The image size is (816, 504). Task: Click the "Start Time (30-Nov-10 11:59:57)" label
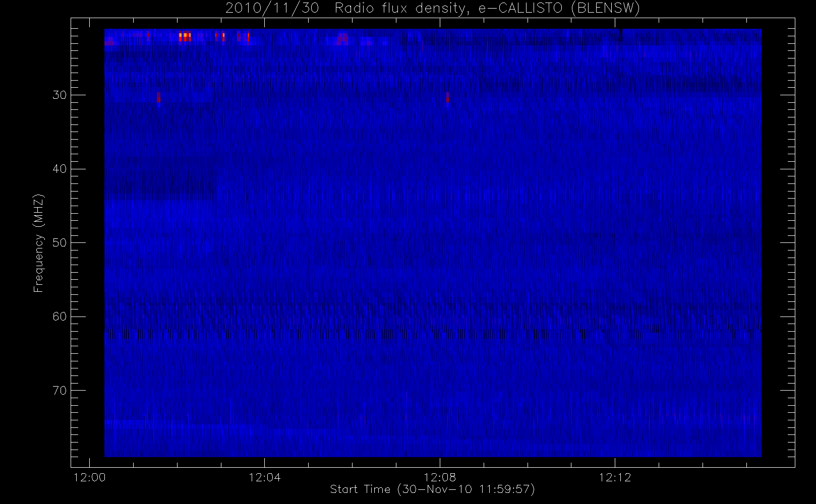(x=432, y=489)
